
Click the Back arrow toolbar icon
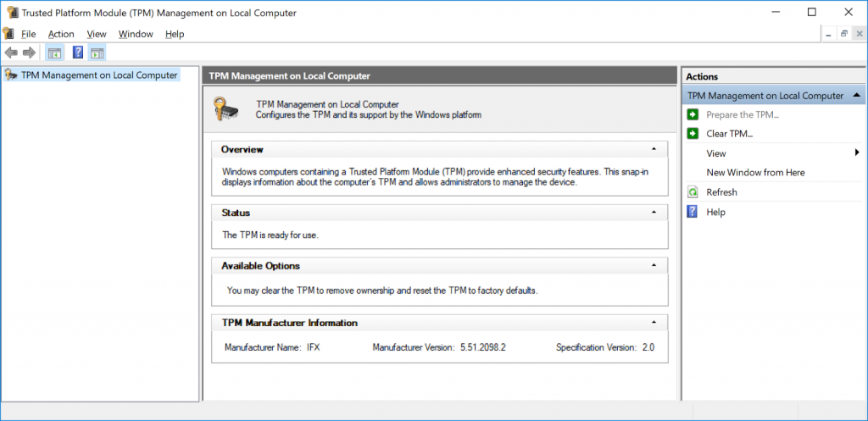point(11,53)
